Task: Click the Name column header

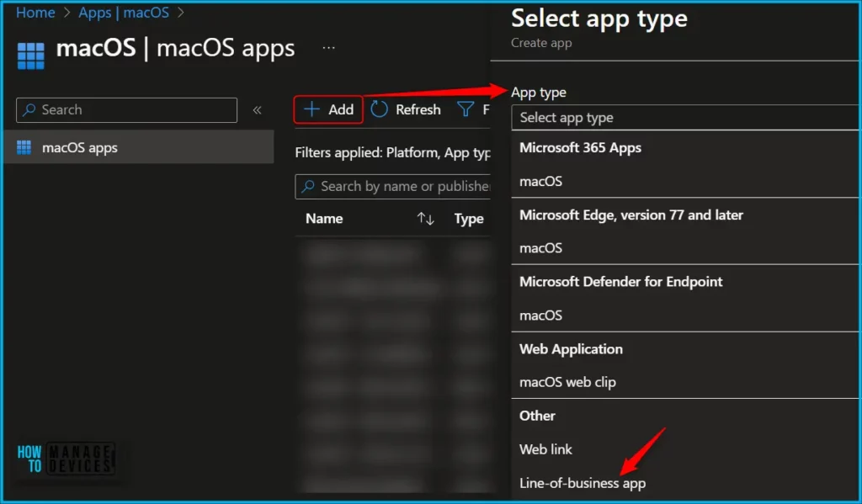Action: 324,219
